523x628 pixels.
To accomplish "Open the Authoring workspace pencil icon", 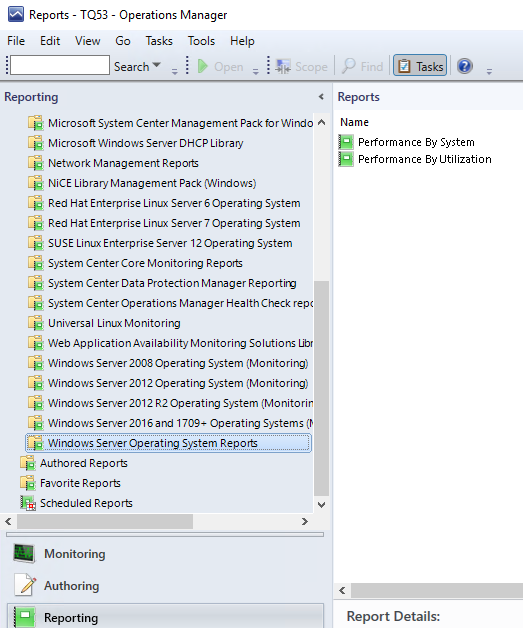I will [25, 585].
